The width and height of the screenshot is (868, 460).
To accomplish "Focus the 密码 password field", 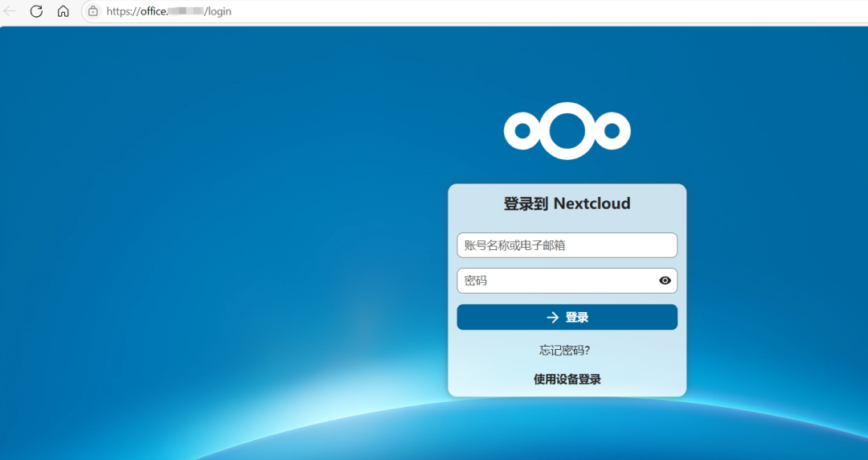I will tap(567, 281).
